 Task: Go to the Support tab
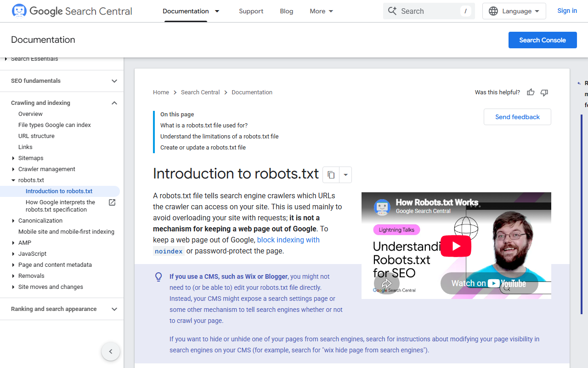(251, 11)
